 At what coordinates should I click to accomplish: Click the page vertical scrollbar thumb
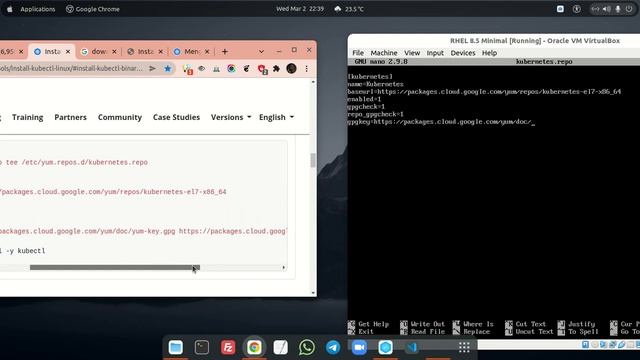pyautogui.click(x=313, y=160)
